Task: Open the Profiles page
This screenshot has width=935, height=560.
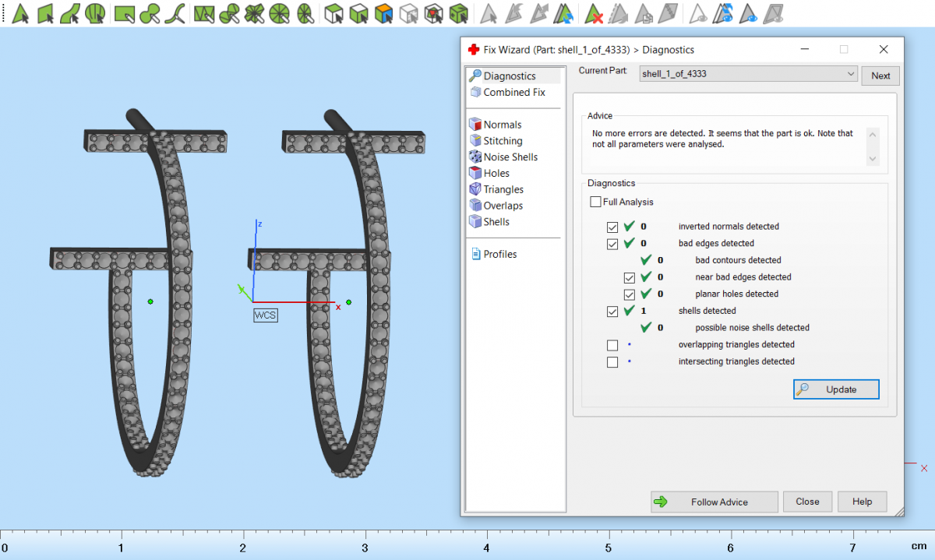Action: (499, 255)
